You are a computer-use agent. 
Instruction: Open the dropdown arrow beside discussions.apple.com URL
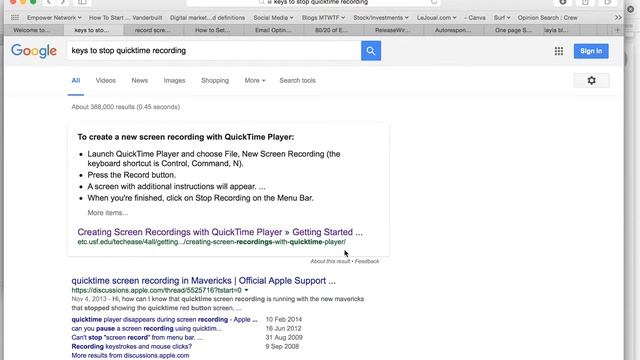click(x=246, y=290)
